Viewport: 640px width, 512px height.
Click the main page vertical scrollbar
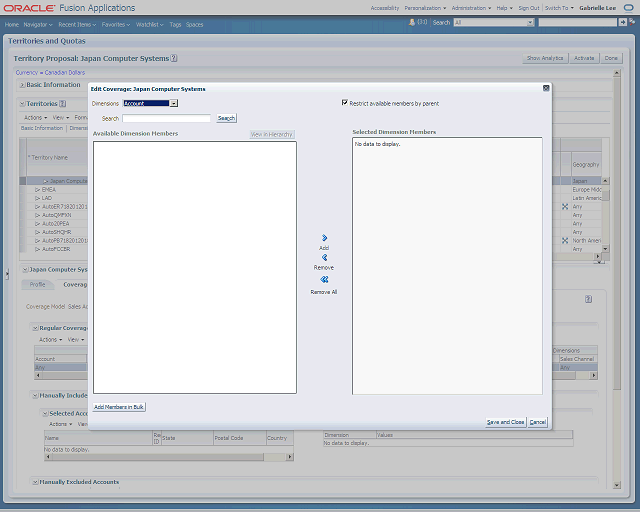click(617, 279)
